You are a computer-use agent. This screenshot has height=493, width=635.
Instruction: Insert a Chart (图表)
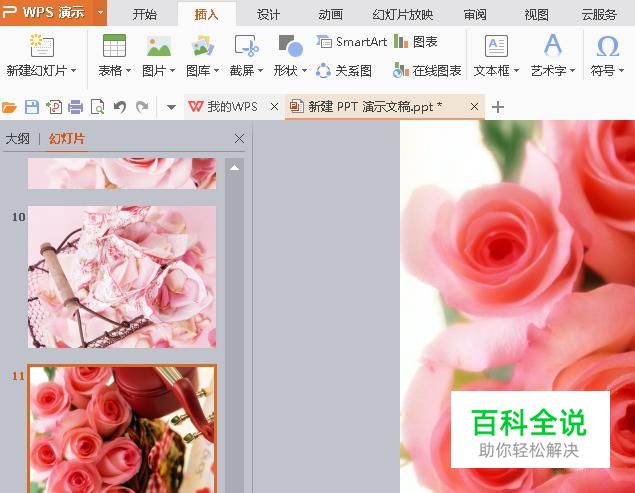pos(416,41)
